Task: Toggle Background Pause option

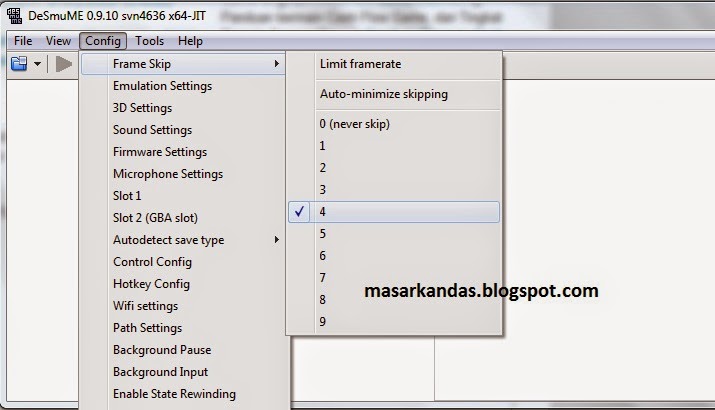Action: 183,350
